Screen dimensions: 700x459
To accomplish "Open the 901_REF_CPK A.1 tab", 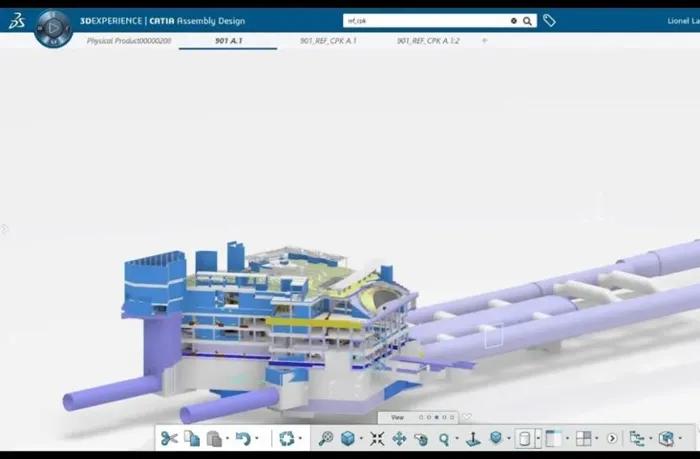I will (x=328, y=41).
